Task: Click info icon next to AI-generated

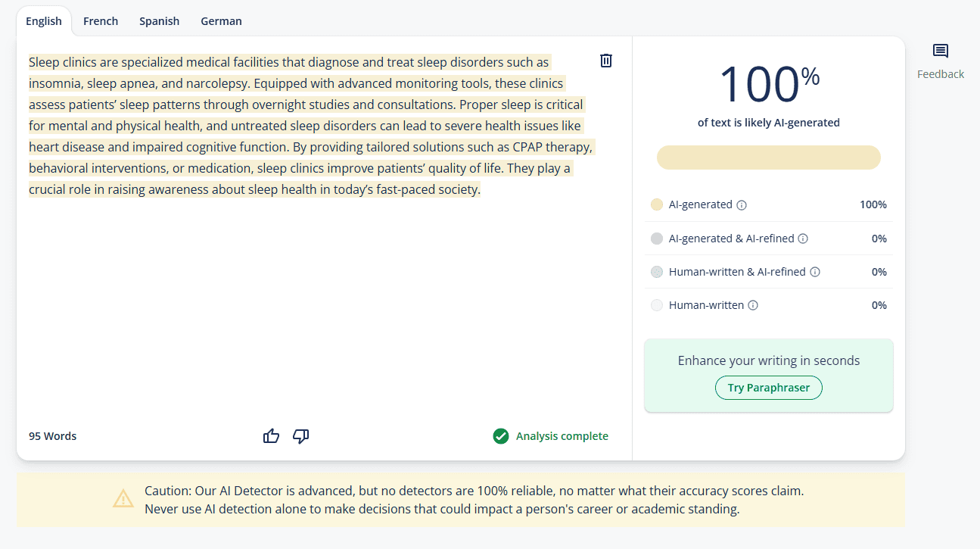Action: click(x=742, y=205)
